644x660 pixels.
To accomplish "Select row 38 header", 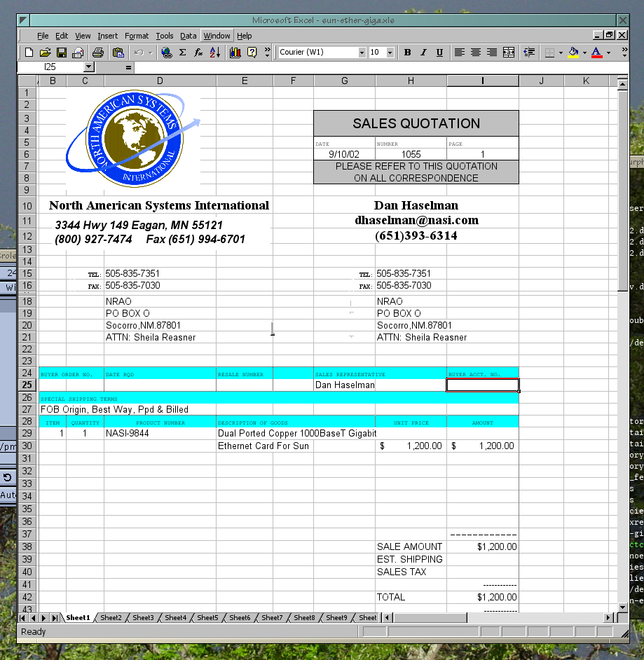I will coord(27,546).
